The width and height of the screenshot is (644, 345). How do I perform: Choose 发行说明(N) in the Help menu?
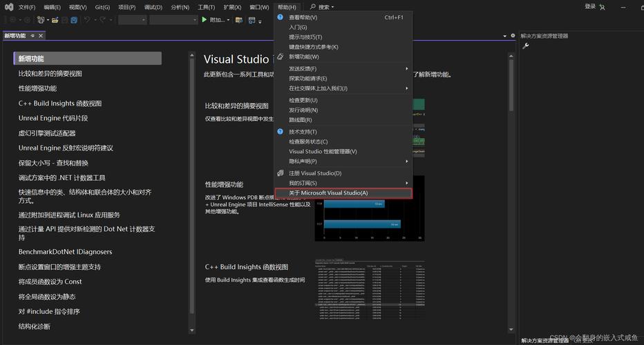point(343,110)
